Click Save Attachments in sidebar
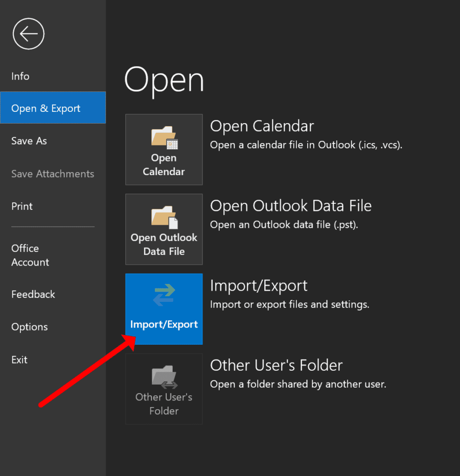This screenshot has width=460, height=476. click(53, 174)
